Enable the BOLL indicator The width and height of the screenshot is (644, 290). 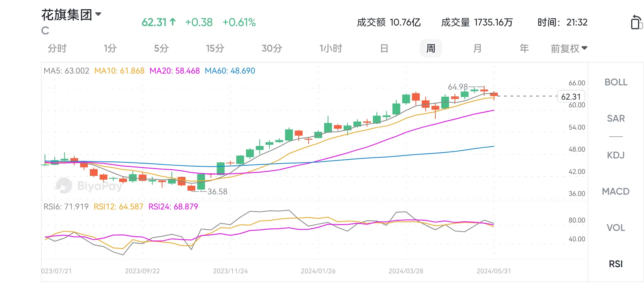tap(616, 82)
